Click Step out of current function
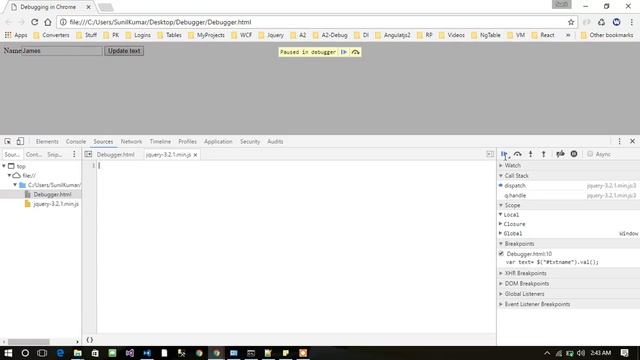 [544, 154]
